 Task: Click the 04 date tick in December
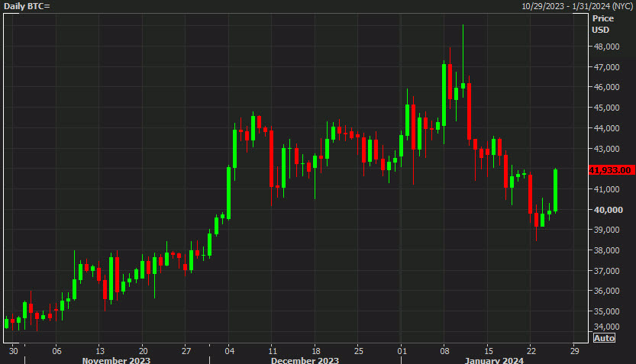[230, 351]
